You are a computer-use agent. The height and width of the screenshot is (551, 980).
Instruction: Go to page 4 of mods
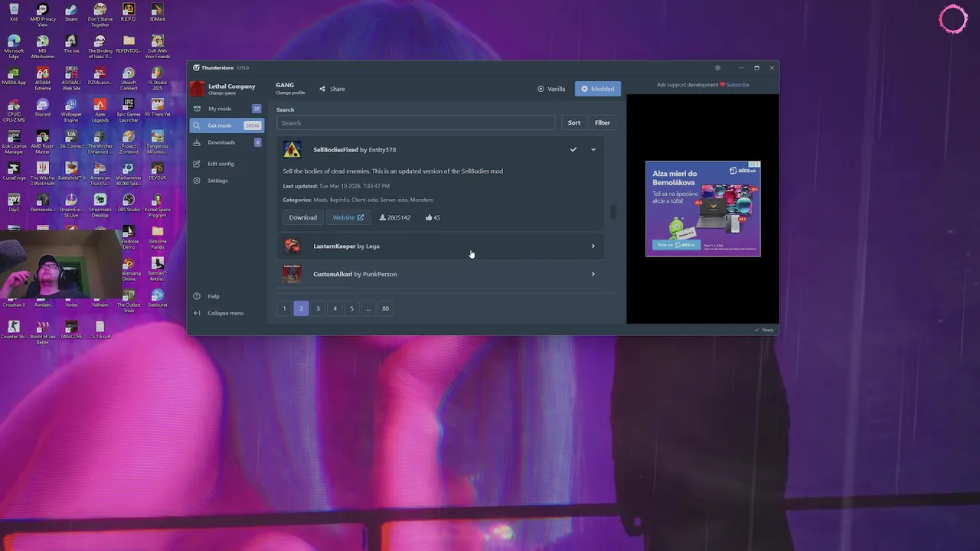[x=335, y=308]
